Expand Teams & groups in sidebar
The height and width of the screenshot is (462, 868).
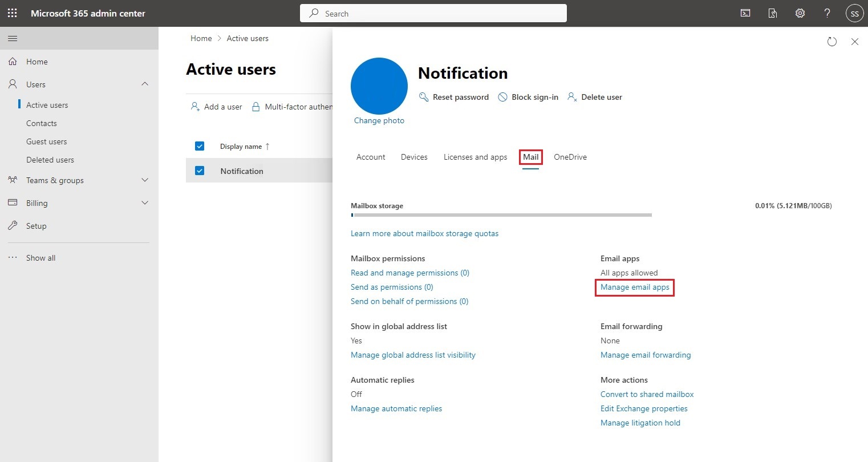[145, 180]
